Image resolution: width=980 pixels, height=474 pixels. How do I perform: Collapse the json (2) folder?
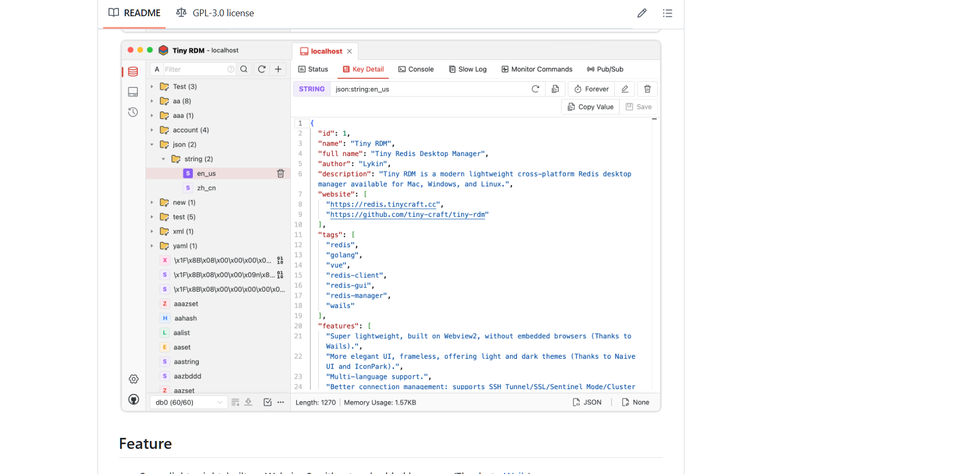(152, 145)
